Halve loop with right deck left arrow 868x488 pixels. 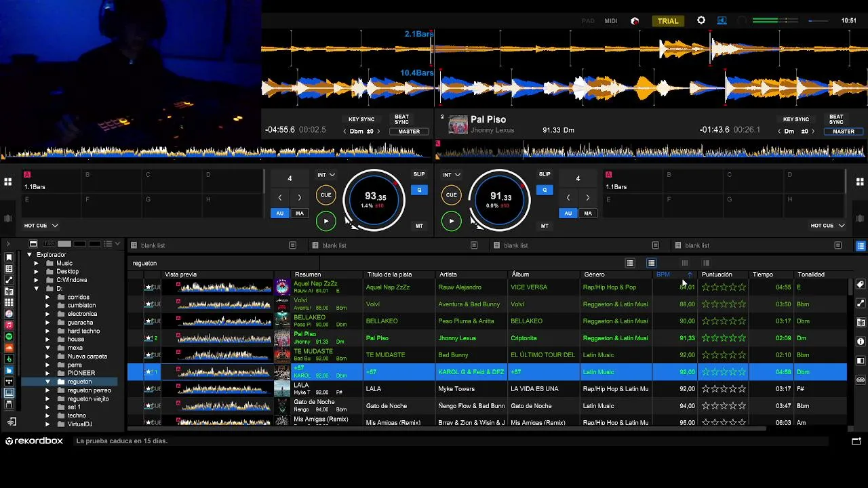click(x=568, y=197)
